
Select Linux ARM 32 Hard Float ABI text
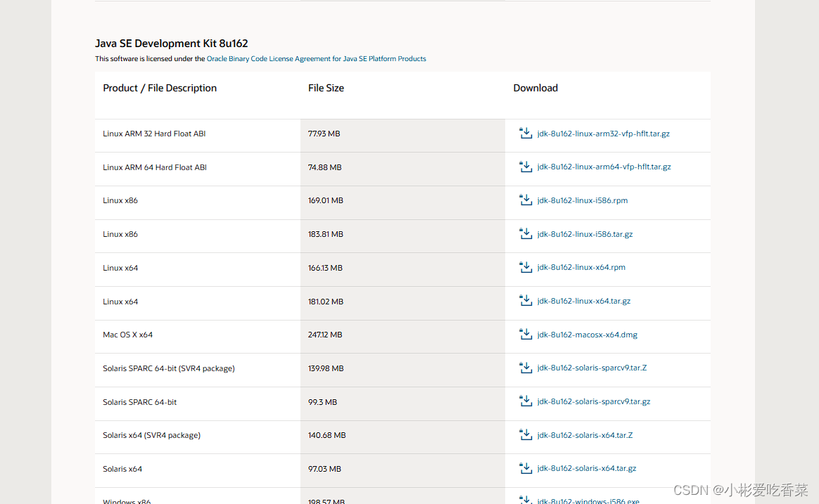click(x=154, y=134)
